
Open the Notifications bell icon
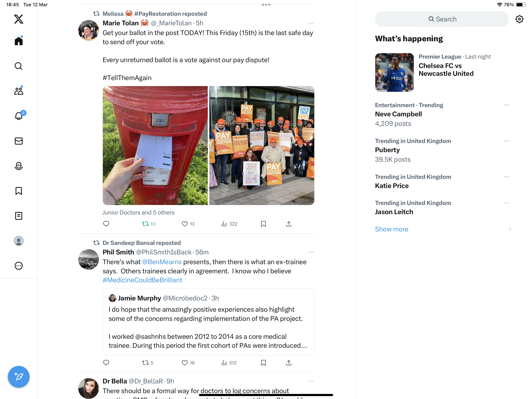click(19, 116)
